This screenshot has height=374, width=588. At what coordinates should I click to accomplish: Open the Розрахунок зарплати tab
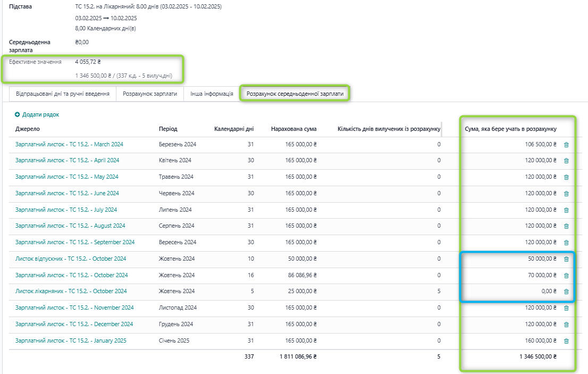pos(149,94)
